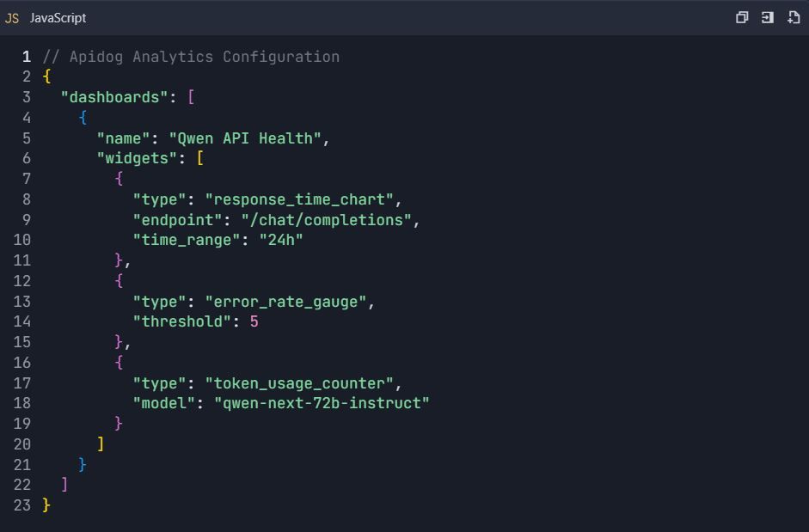Click the "qwen-next-72b-instruct" model string
Viewport: 809px width, 532px height.
tap(322, 403)
